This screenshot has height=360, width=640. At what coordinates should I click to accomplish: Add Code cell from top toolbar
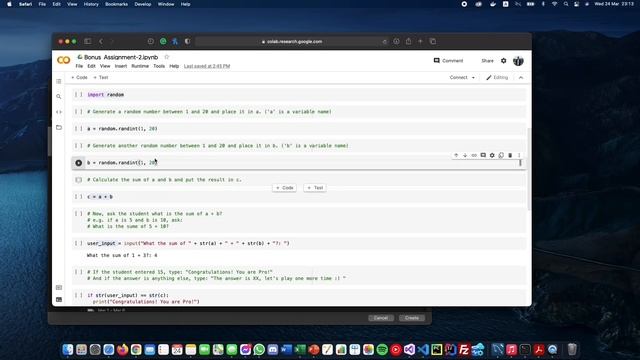pos(79,78)
